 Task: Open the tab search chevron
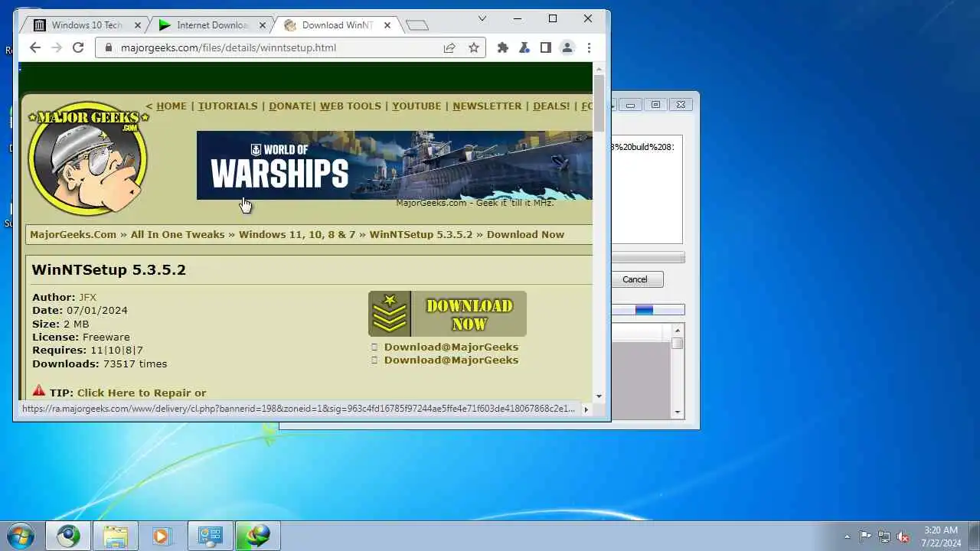[482, 18]
